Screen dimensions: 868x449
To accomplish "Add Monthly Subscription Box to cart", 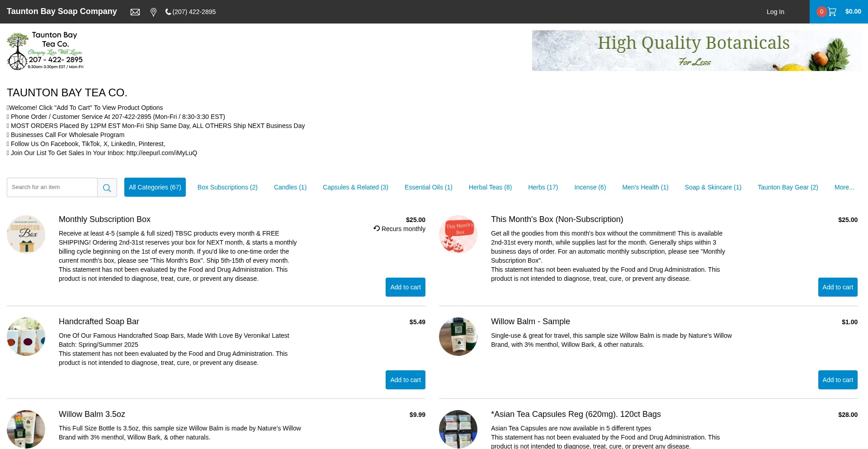I will pyautogui.click(x=406, y=287).
